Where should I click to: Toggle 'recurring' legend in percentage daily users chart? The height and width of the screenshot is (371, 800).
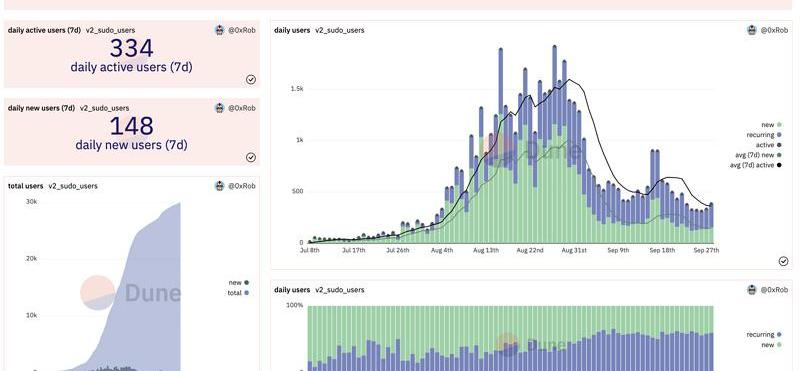[764, 335]
